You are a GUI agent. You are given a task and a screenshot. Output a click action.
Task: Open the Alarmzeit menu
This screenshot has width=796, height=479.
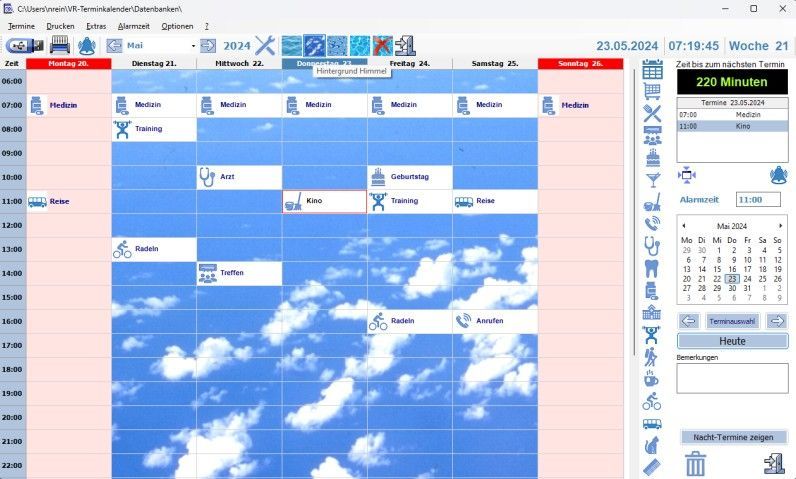(133, 25)
